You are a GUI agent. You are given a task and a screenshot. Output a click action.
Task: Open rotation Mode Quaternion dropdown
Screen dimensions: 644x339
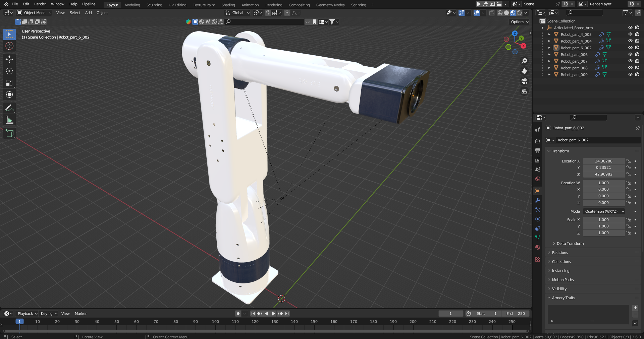(604, 211)
